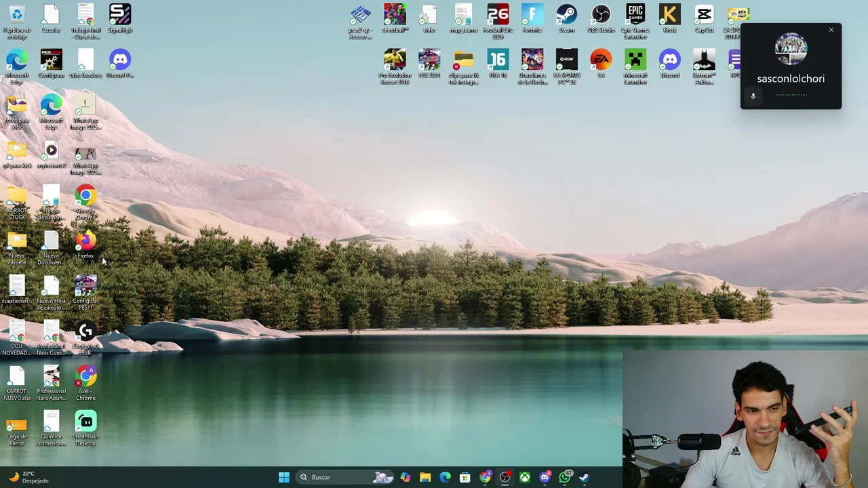Viewport: 868px width, 488px height.
Task: Open the Windows Start menu
Action: [x=284, y=477]
